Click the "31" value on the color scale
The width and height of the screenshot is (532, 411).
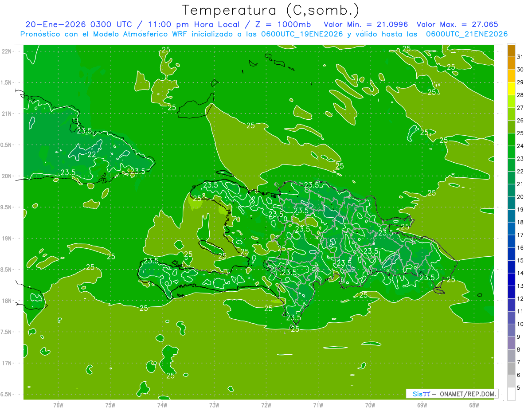coord(520,57)
